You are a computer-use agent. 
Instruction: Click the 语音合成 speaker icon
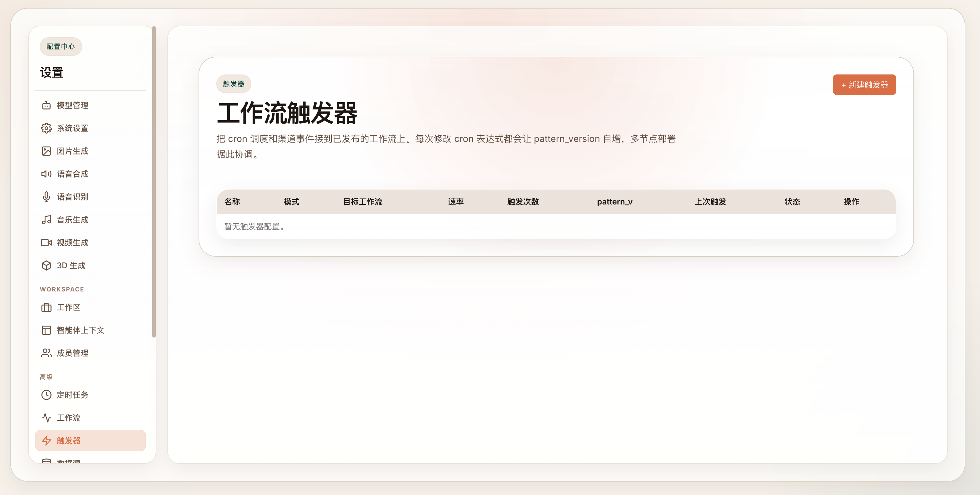[x=46, y=174]
